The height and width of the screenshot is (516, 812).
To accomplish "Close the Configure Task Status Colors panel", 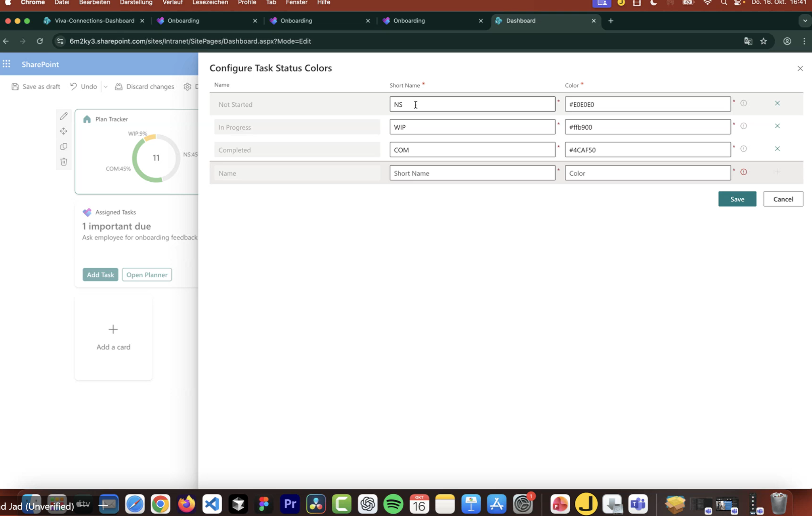I will (x=800, y=69).
